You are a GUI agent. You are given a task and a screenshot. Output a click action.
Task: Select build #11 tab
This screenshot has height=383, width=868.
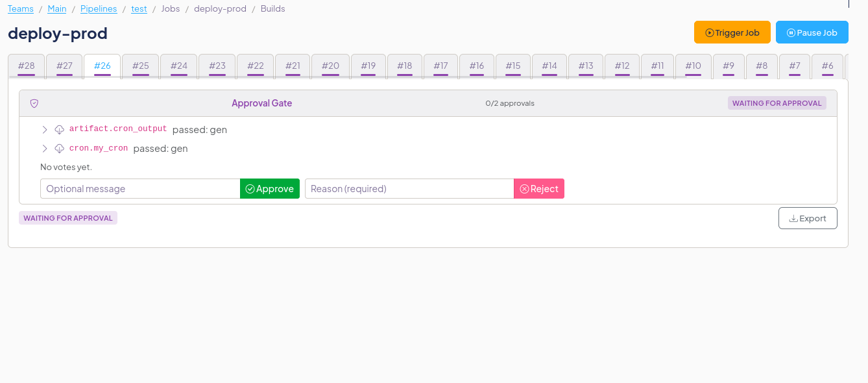658,66
